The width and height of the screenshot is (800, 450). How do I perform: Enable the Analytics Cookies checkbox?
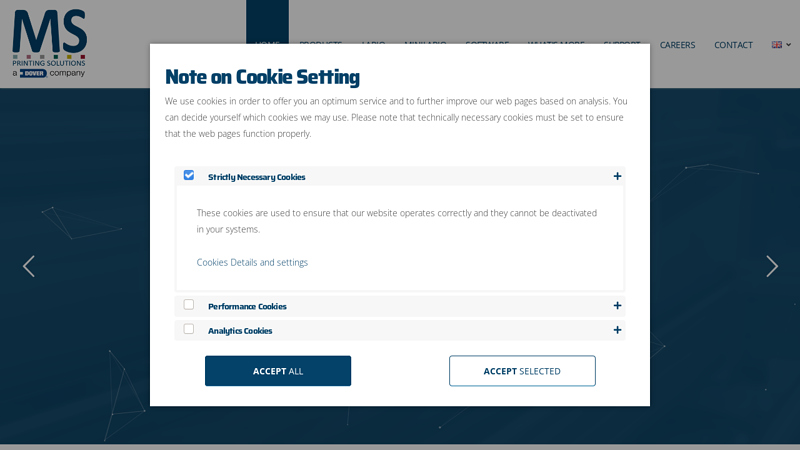click(189, 329)
